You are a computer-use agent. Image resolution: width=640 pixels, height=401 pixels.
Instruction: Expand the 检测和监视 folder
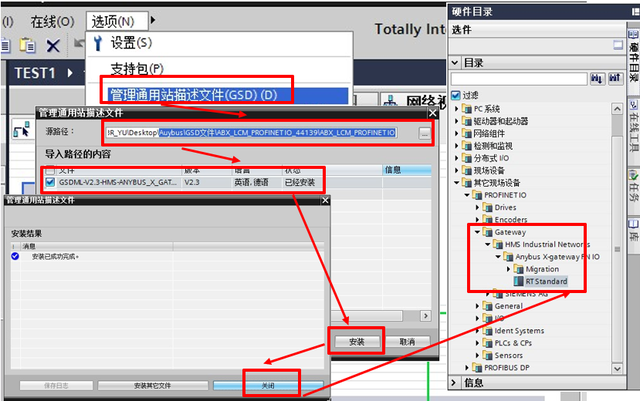pos(457,146)
